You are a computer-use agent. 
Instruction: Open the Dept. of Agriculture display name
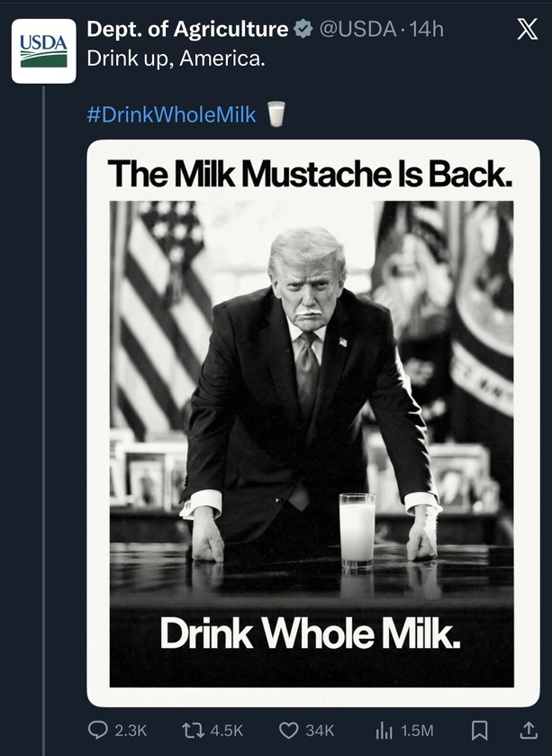pos(187,30)
